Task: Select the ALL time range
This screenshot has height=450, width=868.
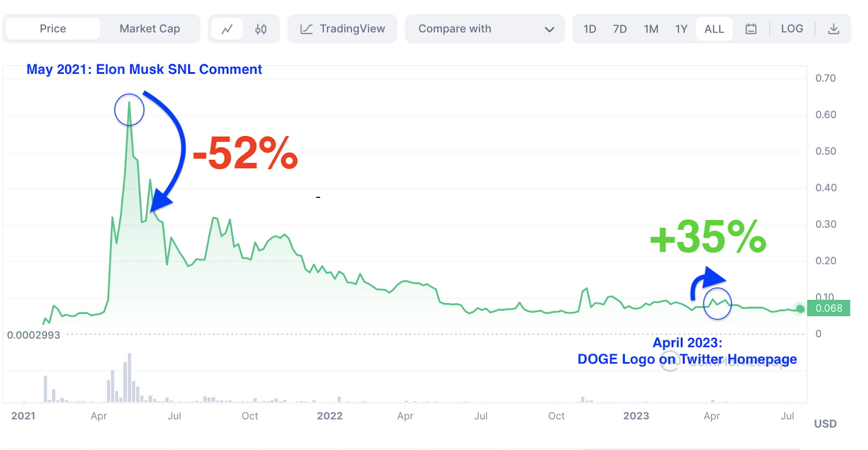Action: coord(714,29)
